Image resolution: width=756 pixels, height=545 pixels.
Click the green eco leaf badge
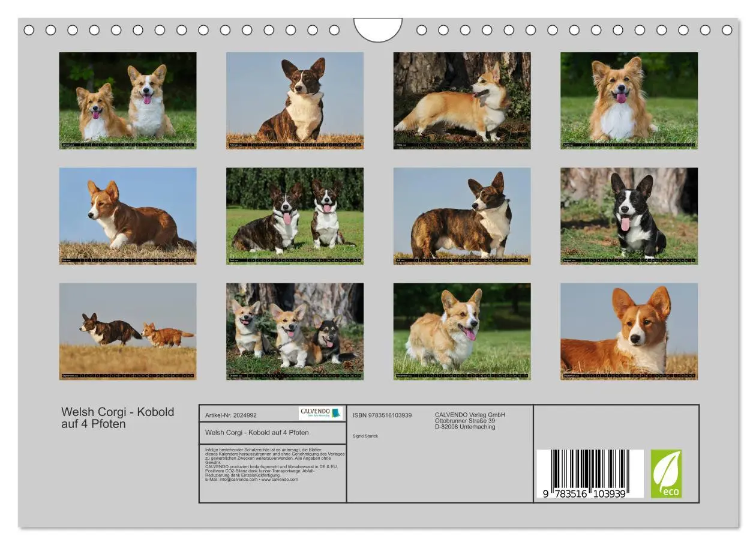click(x=666, y=474)
